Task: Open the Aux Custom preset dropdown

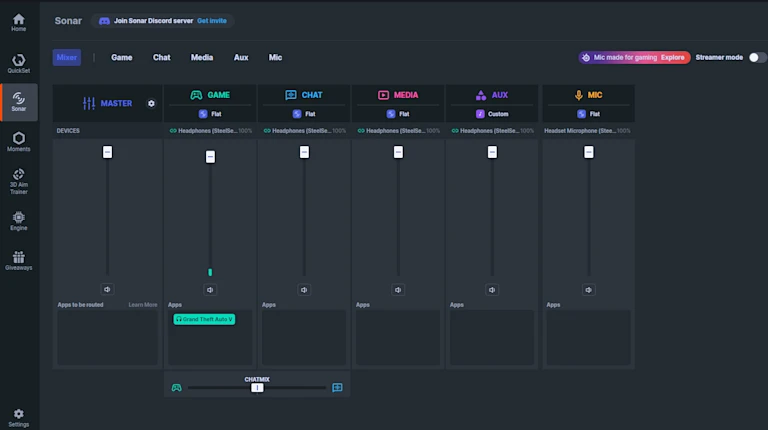Action: pos(492,114)
